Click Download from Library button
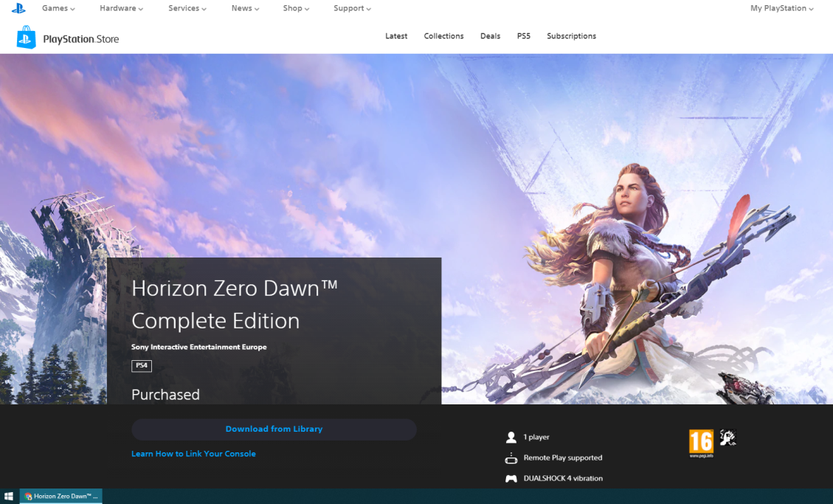 pyautogui.click(x=274, y=429)
